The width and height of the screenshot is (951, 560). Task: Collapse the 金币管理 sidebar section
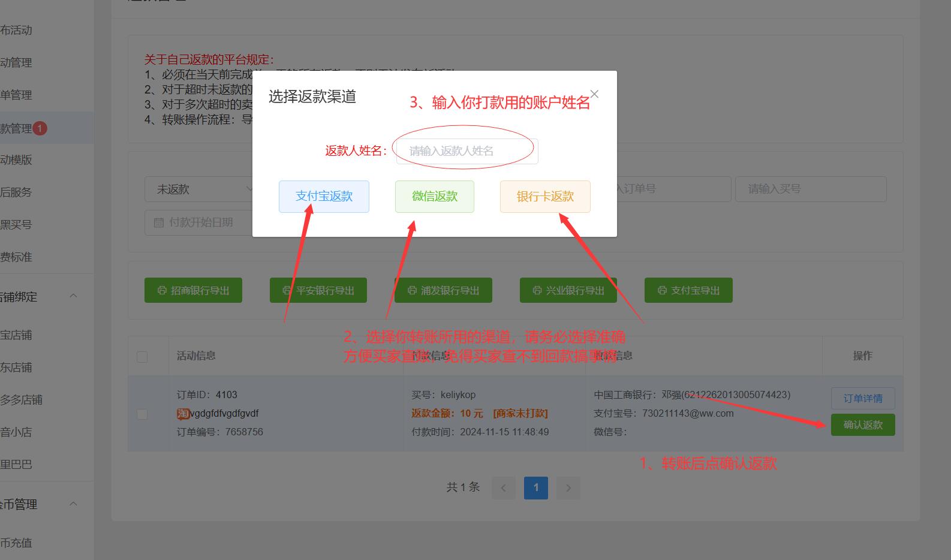click(x=73, y=504)
